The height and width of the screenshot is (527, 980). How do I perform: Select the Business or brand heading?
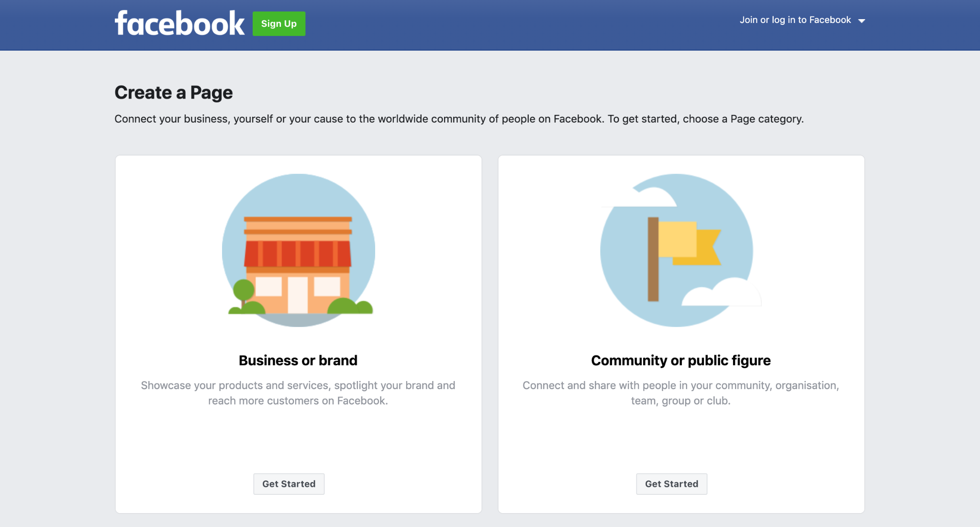click(298, 360)
